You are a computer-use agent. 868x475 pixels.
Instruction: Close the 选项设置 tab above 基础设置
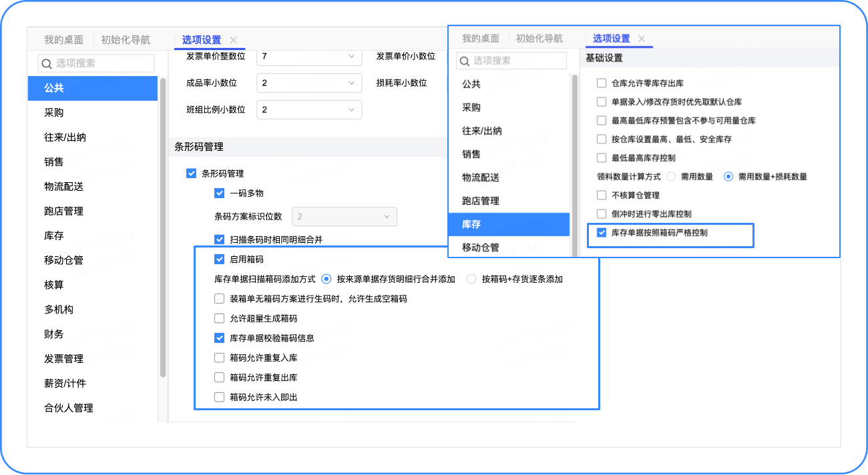(x=642, y=39)
